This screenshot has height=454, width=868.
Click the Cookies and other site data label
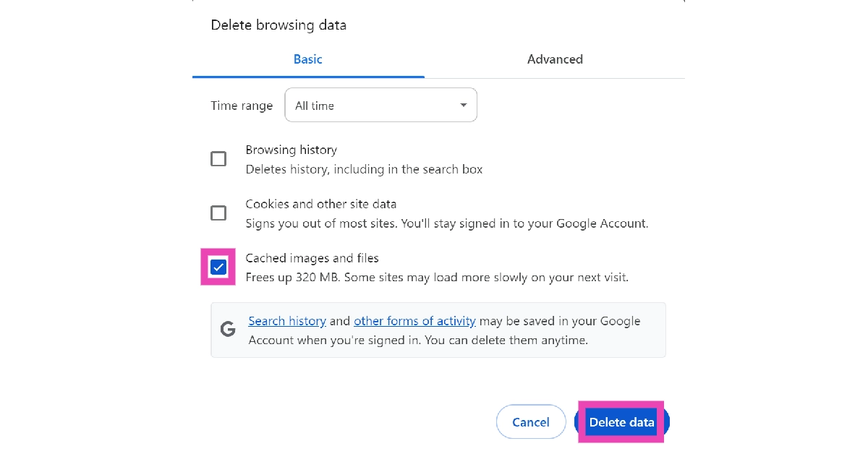321,204
